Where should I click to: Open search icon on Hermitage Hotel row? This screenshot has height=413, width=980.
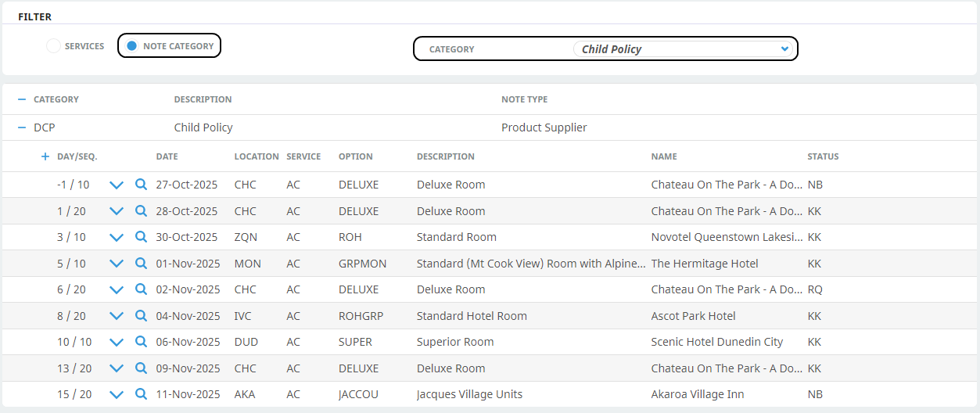click(x=141, y=264)
